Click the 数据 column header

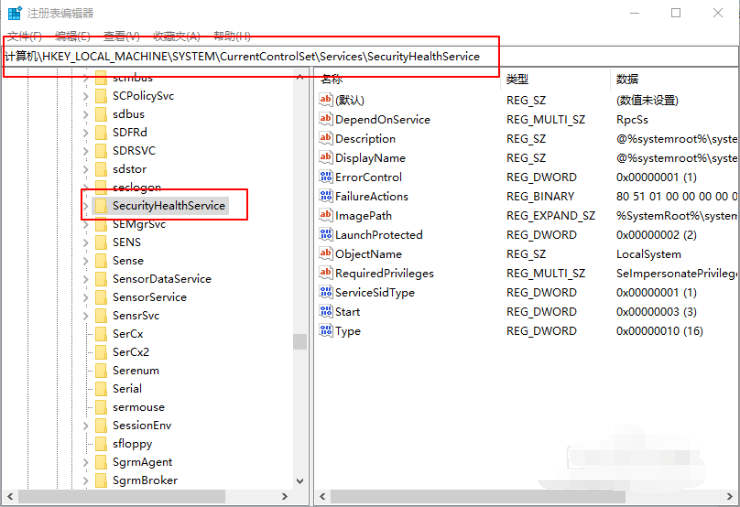pos(627,79)
